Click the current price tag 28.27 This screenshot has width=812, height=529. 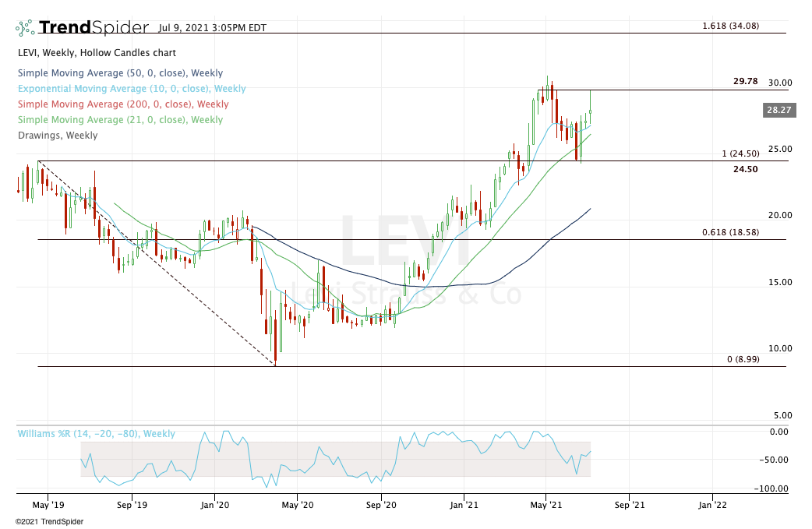pos(778,110)
